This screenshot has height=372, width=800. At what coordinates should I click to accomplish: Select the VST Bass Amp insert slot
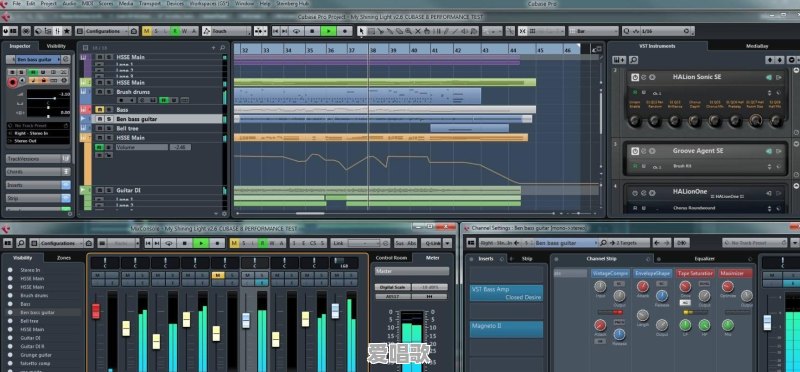click(506, 293)
